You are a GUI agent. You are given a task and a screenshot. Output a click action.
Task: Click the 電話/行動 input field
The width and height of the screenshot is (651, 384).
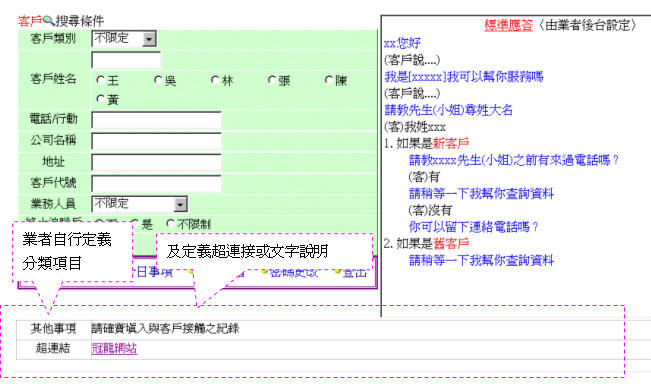pos(157,120)
